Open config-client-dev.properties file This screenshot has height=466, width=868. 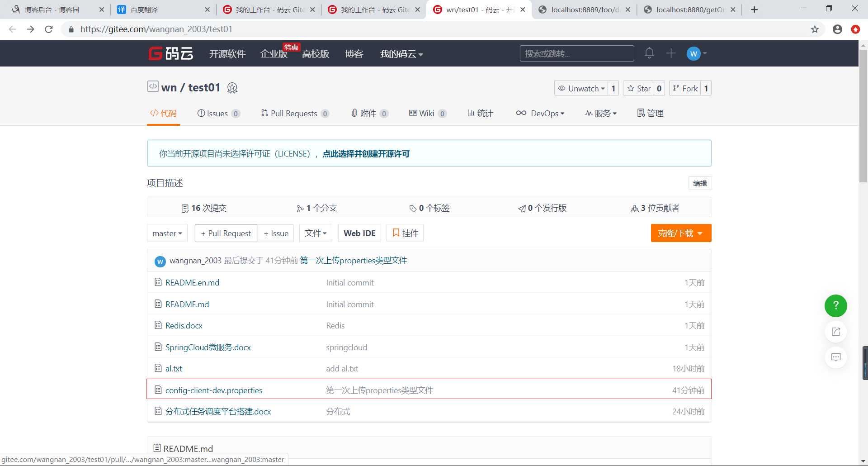click(214, 390)
